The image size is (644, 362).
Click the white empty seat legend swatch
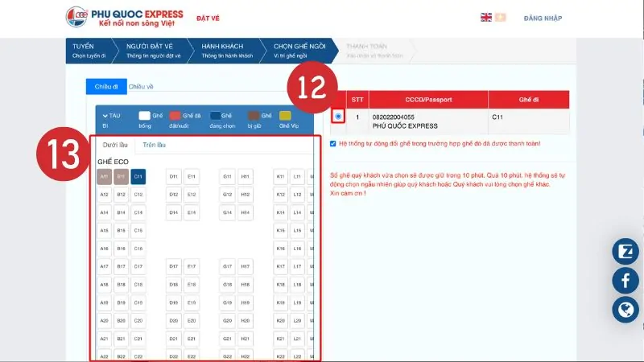click(x=145, y=116)
